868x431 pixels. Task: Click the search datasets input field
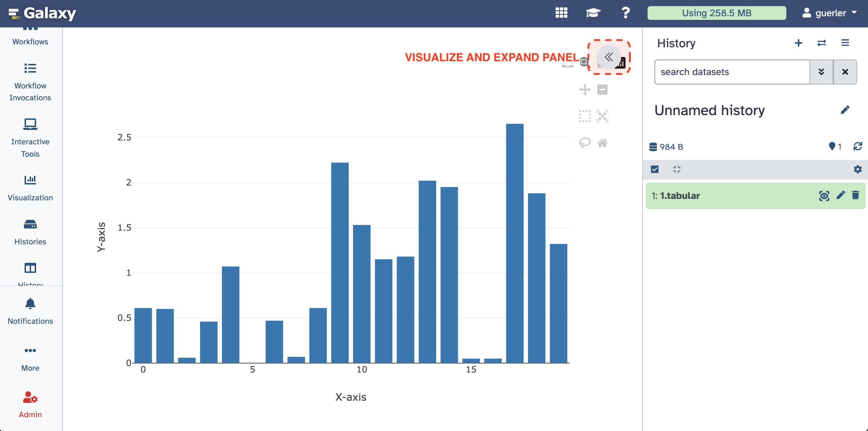point(732,72)
